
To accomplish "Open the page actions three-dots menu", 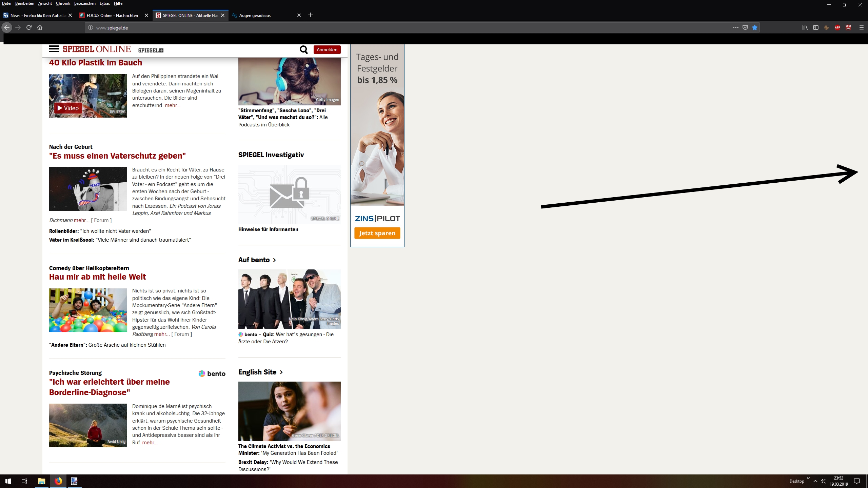I will tap(735, 28).
